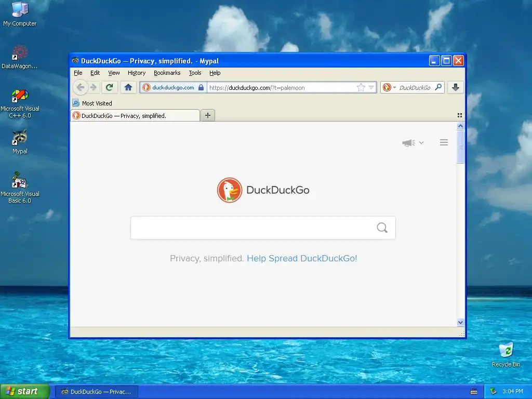Open the search engine selector dropdown
This screenshot has height=399, width=532.
[x=389, y=87]
